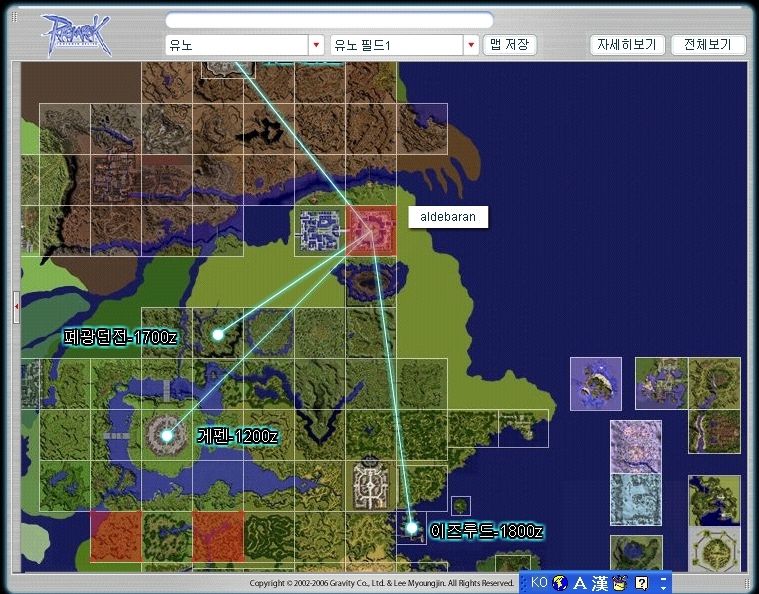Open the 유노 필드1 map dropdown
The height and width of the screenshot is (594, 759).
pyautogui.click(x=404, y=45)
